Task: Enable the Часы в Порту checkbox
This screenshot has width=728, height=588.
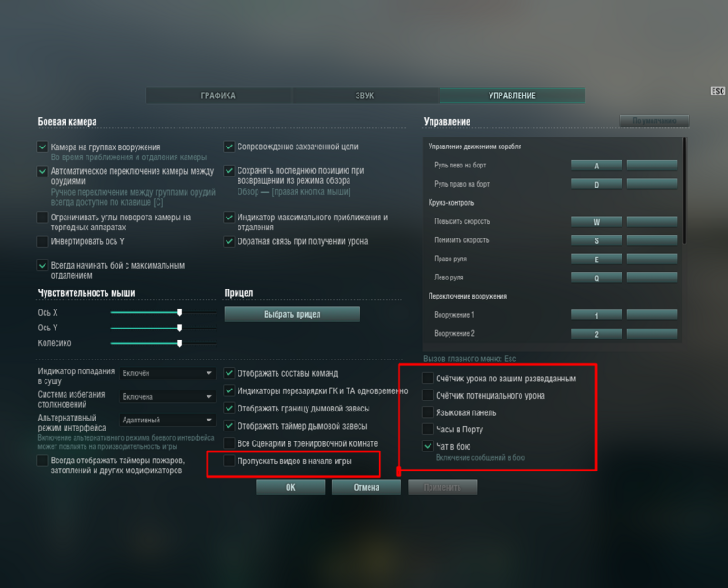Action: pos(429,429)
